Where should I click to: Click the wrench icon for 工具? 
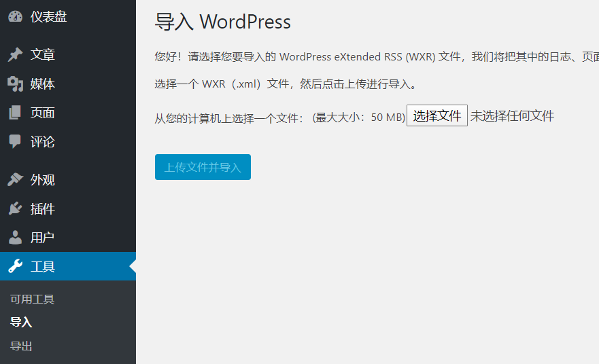tap(15, 267)
